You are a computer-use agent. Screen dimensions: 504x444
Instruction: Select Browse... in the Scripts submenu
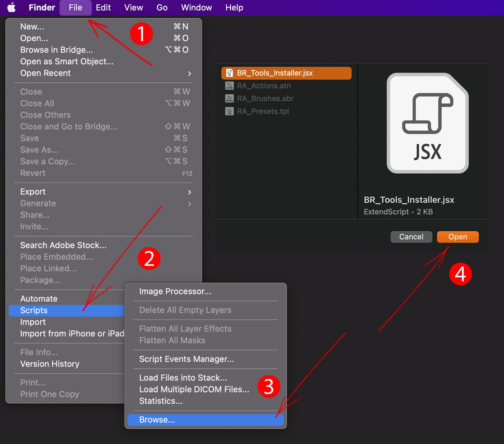pos(206,420)
